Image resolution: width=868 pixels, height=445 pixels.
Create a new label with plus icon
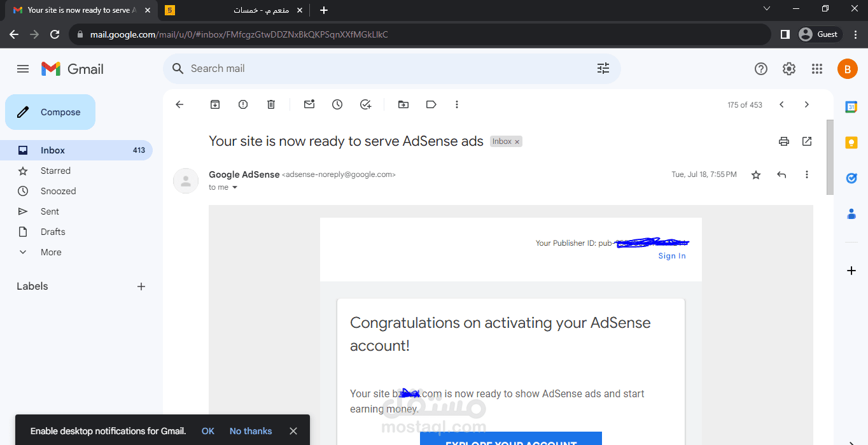pyautogui.click(x=141, y=286)
